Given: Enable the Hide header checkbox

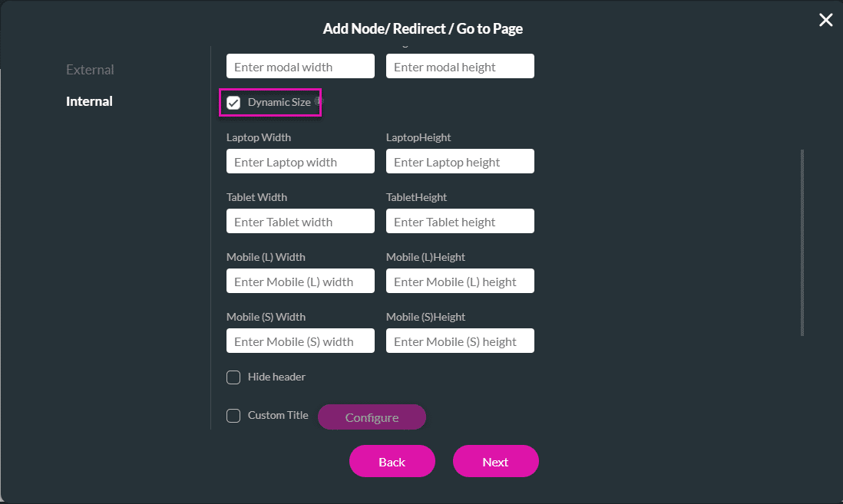Looking at the screenshot, I should [233, 377].
